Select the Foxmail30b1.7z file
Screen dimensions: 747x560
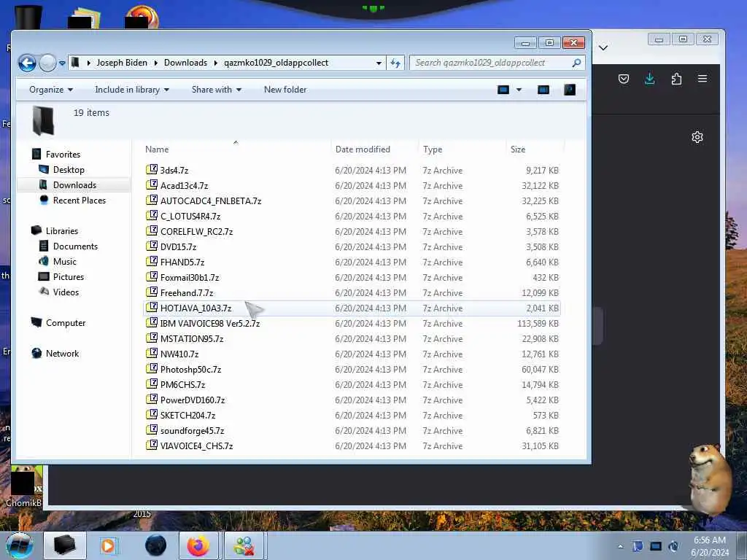[x=190, y=277]
